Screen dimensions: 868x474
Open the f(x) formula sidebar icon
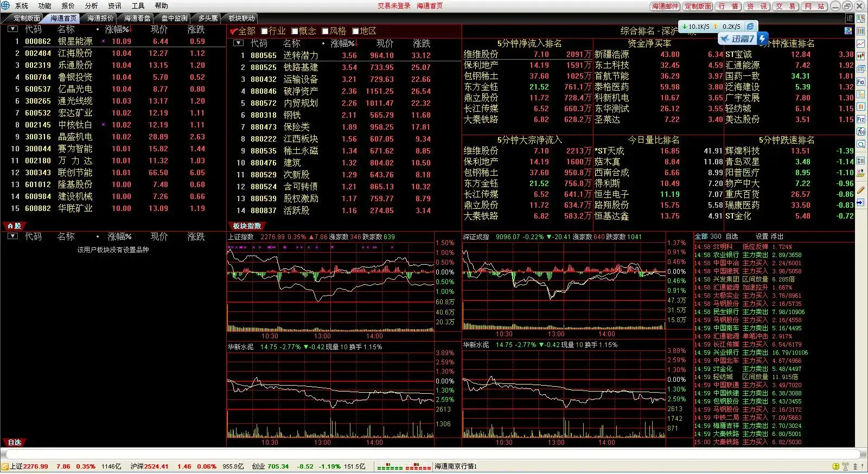861,132
